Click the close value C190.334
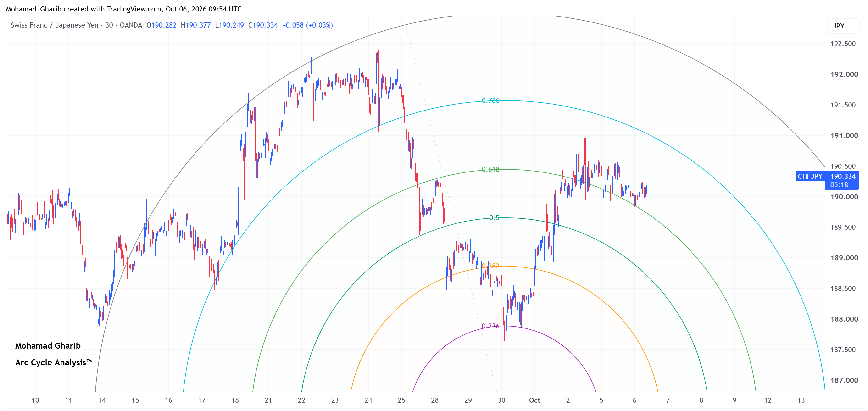868x411 pixels. (263, 25)
